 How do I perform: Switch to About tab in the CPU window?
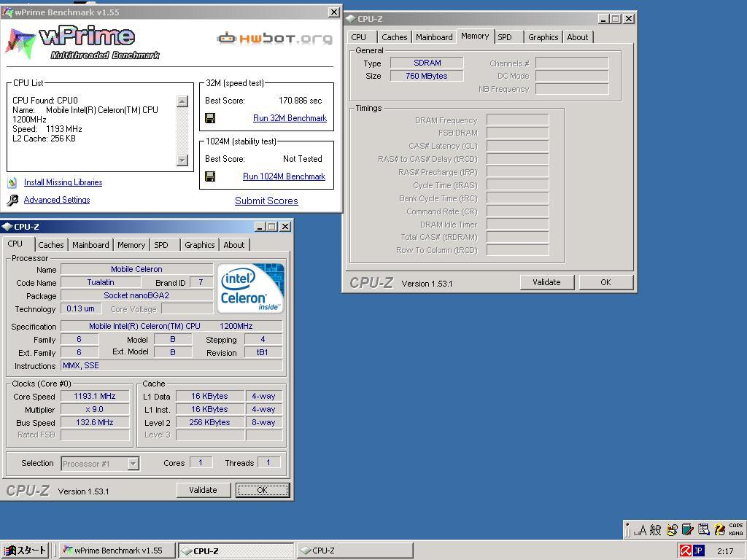point(234,245)
